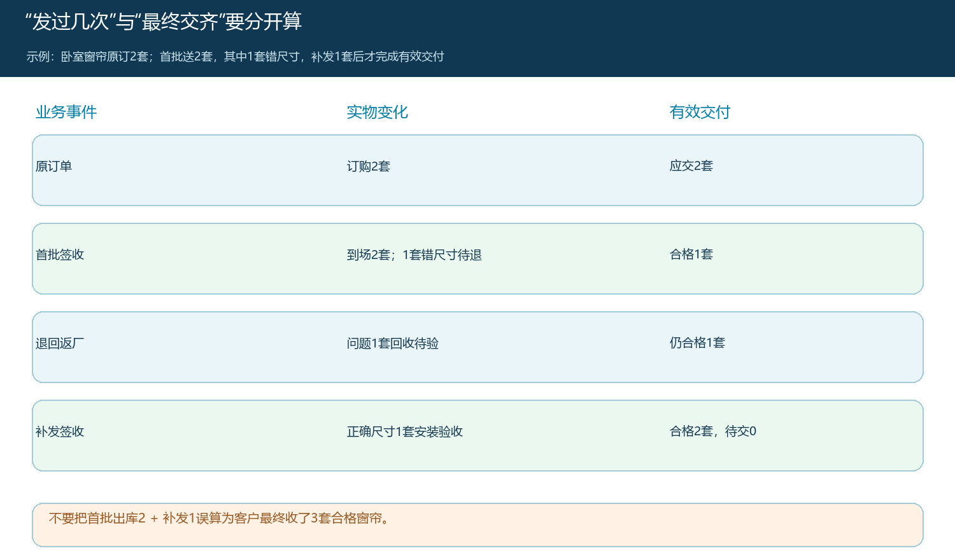Viewport: 955px width, 560px height.
Task: Select the 原订单 row label
Action: pos(54,166)
